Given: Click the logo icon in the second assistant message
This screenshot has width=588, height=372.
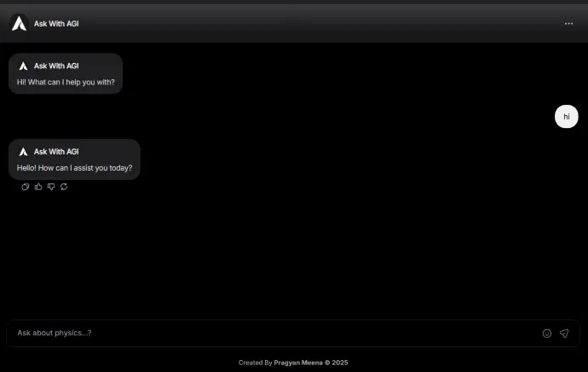Looking at the screenshot, I should point(23,152).
